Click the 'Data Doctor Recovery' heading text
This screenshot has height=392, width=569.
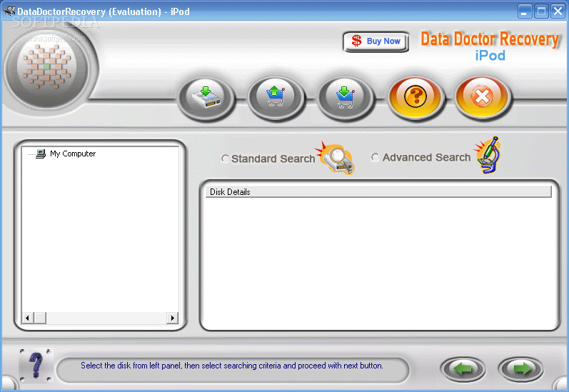pos(490,39)
